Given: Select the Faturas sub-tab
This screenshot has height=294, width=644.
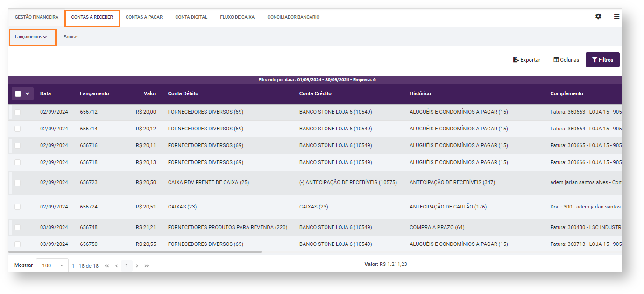Looking at the screenshot, I should 71,37.
